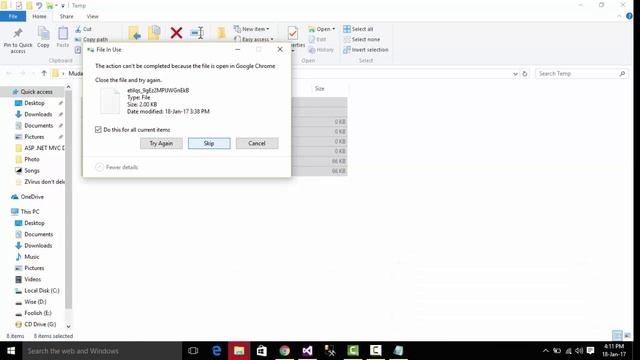Image resolution: width=640 pixels, height=360 pixels.
Task: Open Action Center notification icon
Action: coord(591,351)
